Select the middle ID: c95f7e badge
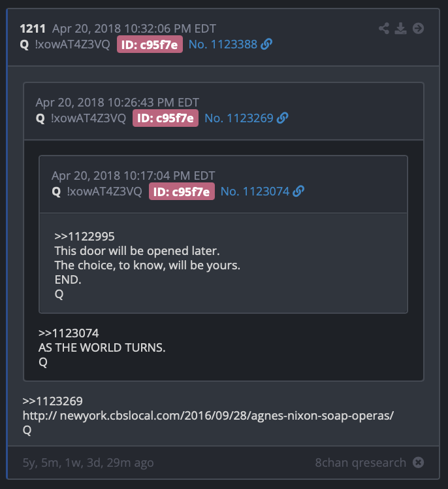 [x=165, y=118]
